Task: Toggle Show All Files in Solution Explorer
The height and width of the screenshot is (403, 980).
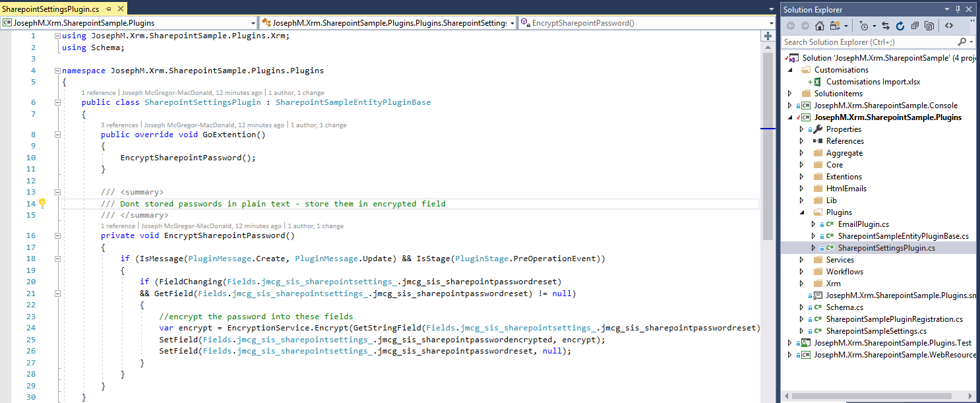Action: click(x=929, y=26)
